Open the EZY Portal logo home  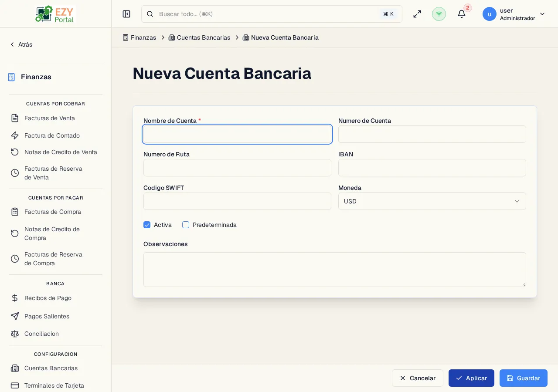pyautogui.click(x=55, y=14)
